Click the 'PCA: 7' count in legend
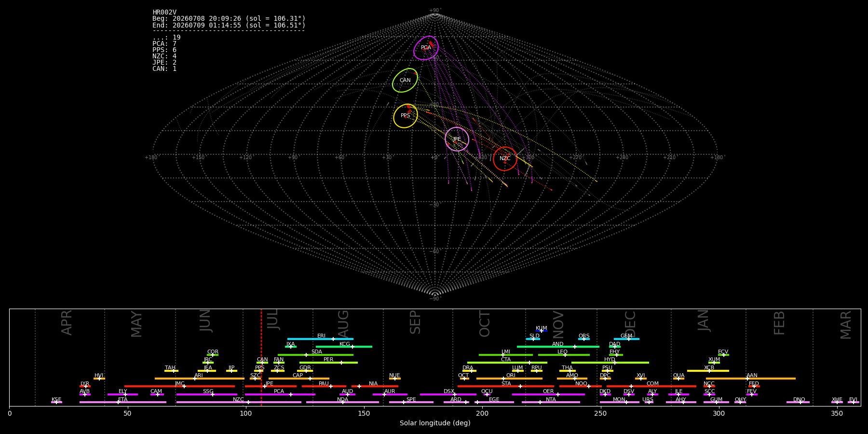The width and height of the screenshot is (868, 434). pos(164,43)
